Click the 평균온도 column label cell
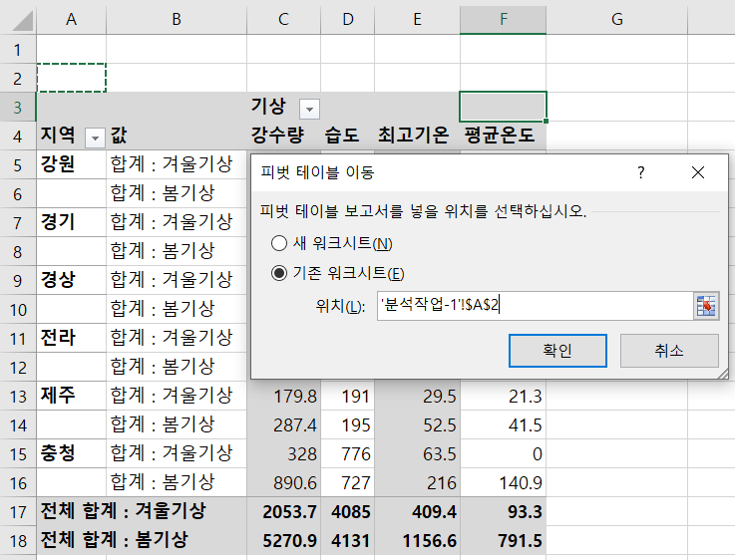 [504, 136]
